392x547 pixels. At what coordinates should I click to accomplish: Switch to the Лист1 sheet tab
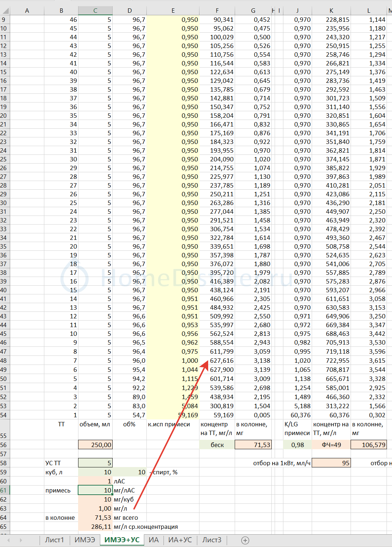point(54,540)
